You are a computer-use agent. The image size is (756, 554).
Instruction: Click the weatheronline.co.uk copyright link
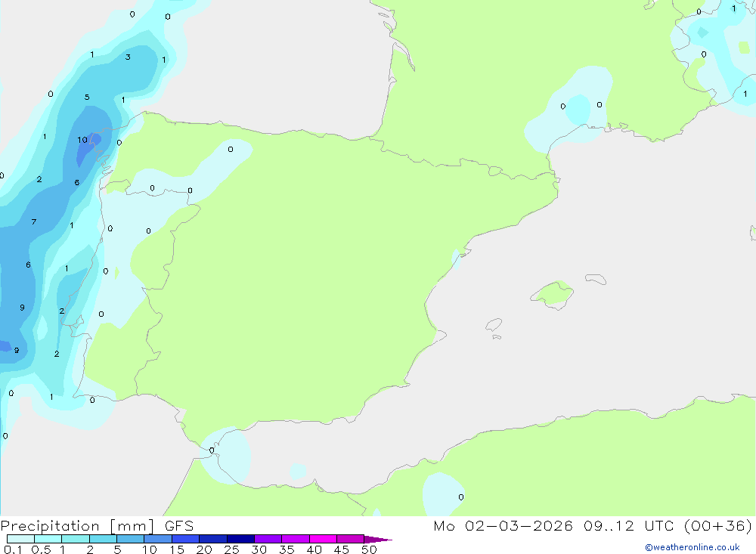coord(692,547)
